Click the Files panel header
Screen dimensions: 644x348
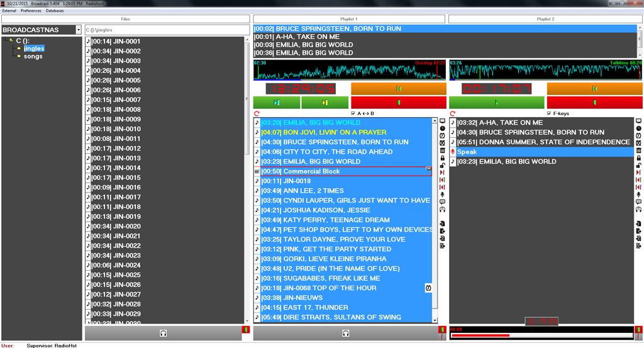tap(126, 19)
